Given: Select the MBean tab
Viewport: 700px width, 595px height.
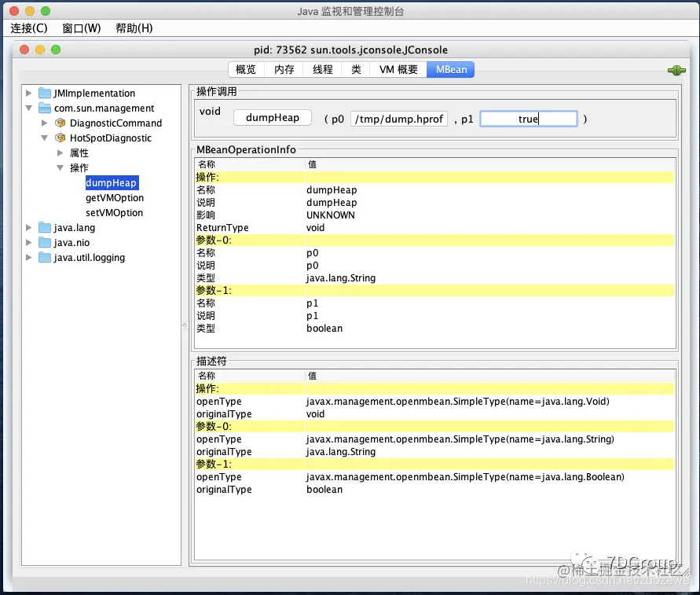Looking at the screenshot, I should coord(451,70).
